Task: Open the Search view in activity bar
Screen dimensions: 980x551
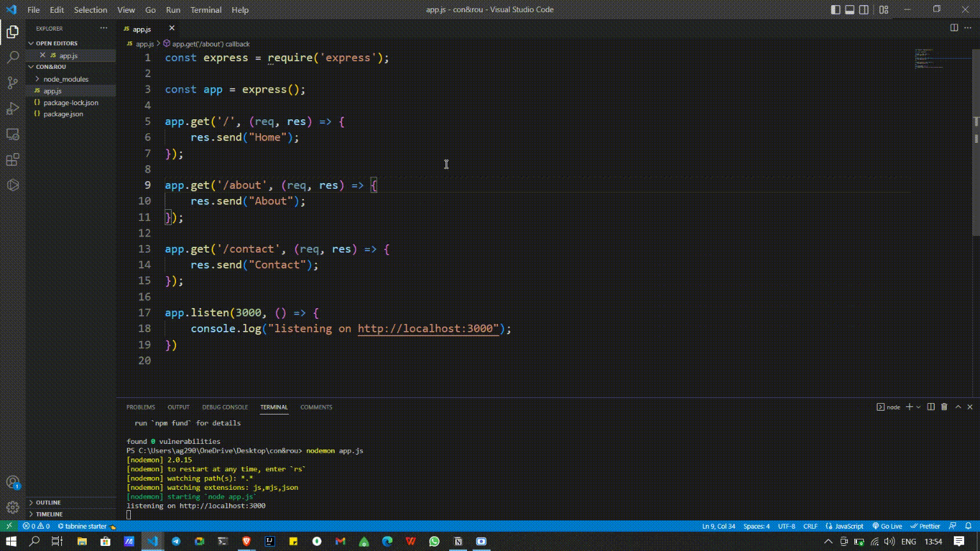Action: [13, 57]
